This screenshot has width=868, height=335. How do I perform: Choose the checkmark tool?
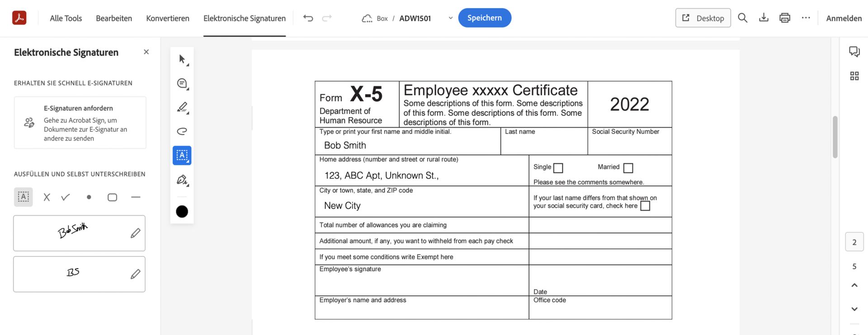(x=66, y=197)
